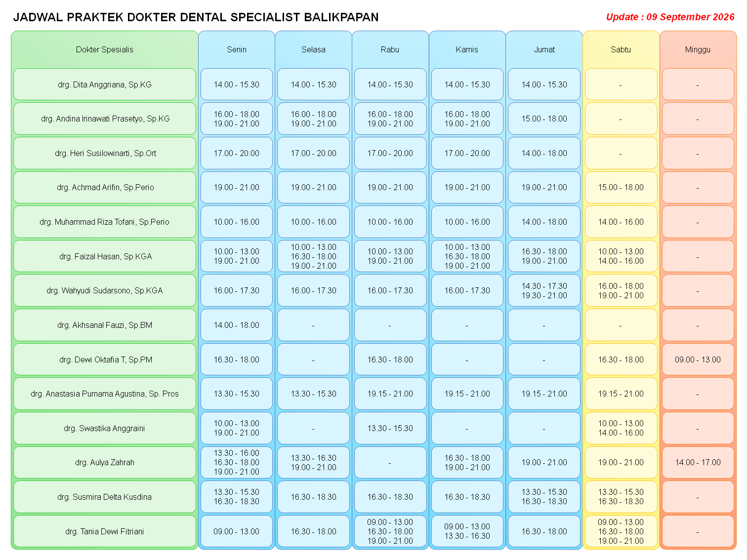Click the Update : 09 September 2026 text
The image size is (747, 560).
[x=670, y=17]
